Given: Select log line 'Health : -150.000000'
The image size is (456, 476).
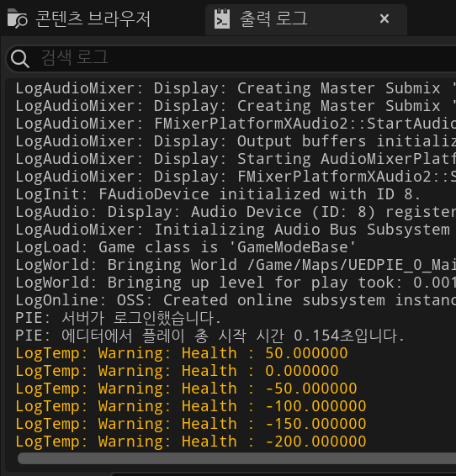Looking at the screenshot, I should point(191,424).
